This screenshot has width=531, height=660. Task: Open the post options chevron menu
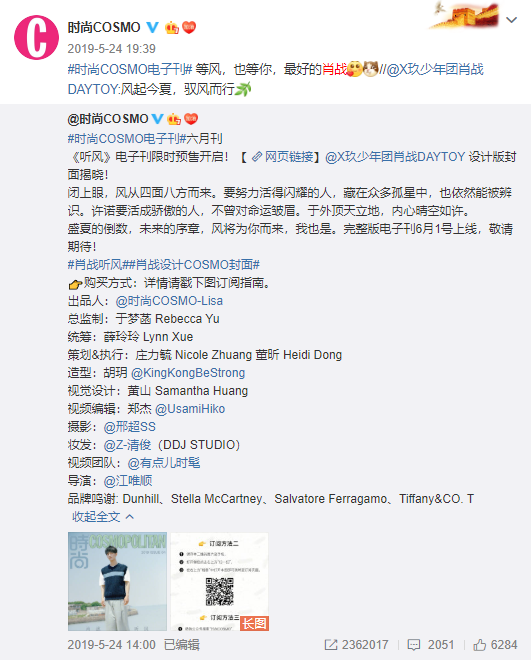(511, 20)
